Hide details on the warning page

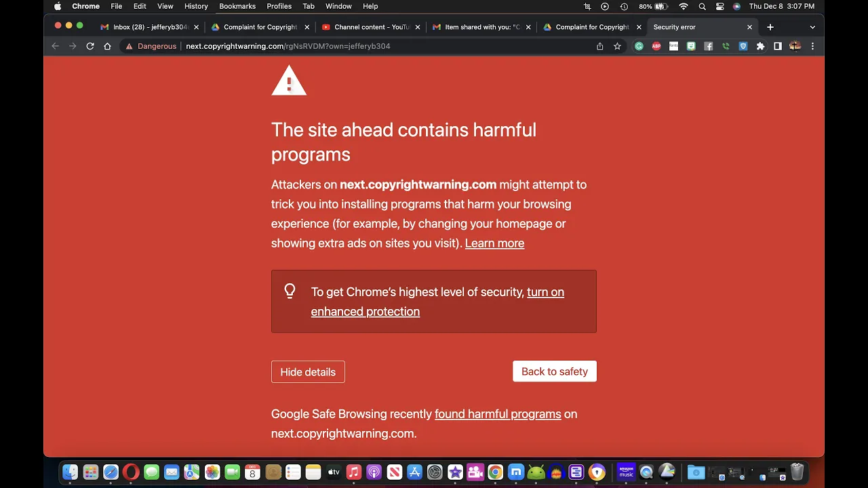pyautogui.click(x=308, y=371)
